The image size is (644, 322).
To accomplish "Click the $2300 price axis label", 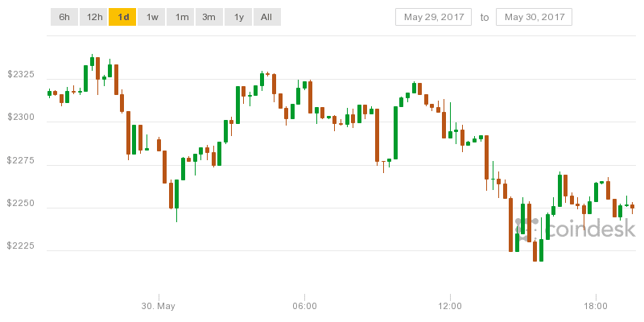I will coord(21,118).
